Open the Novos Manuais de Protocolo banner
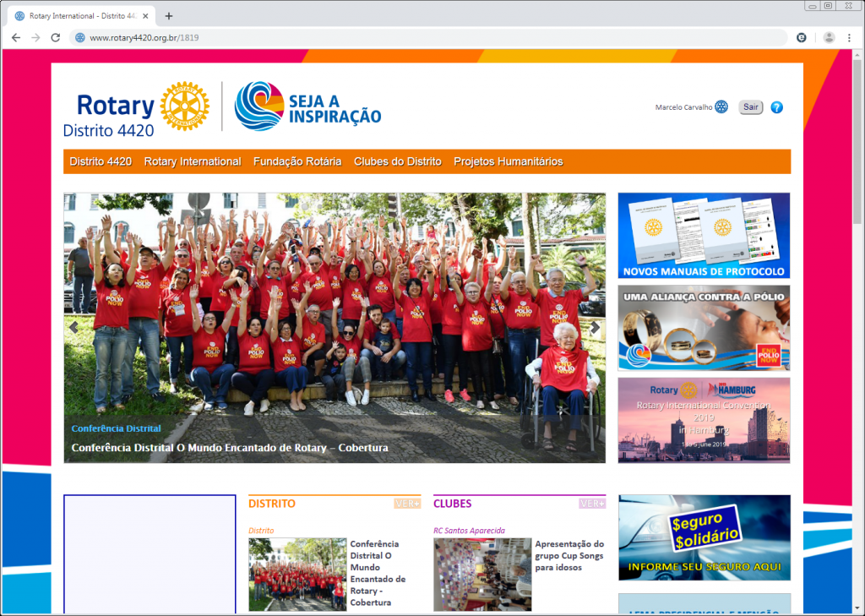 pyautogui.click(x=704, y=236)
